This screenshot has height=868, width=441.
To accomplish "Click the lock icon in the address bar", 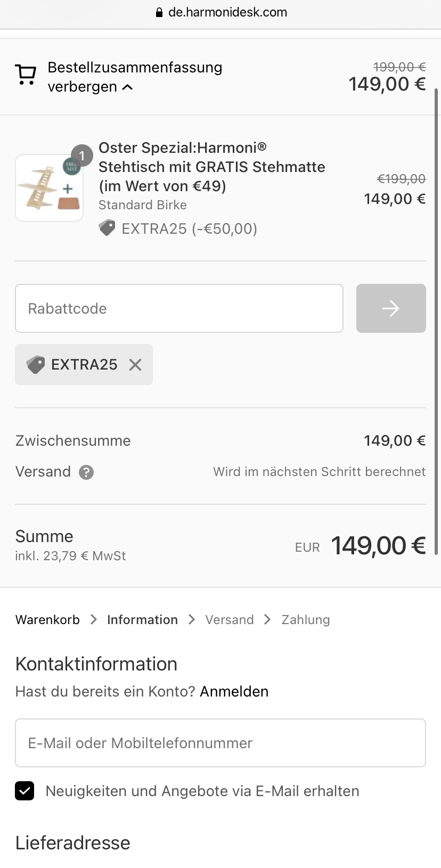I will 158,12.
